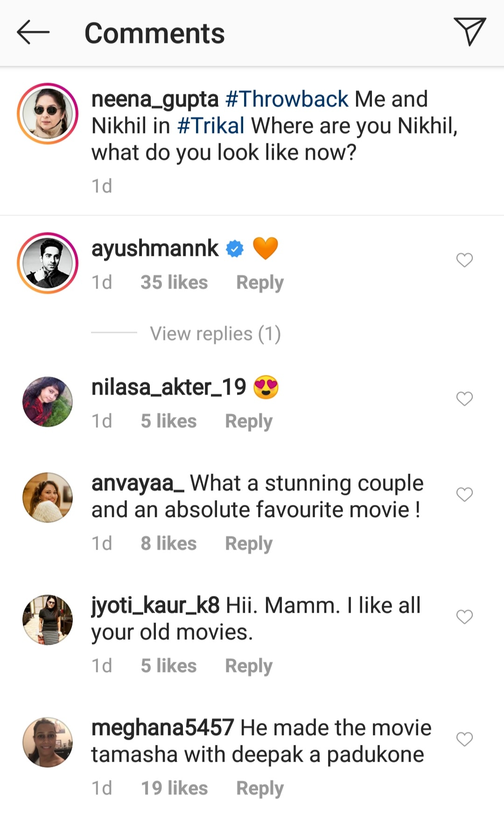
Task: Reply to meghana5457's comment
Action: tap(260, 788)
